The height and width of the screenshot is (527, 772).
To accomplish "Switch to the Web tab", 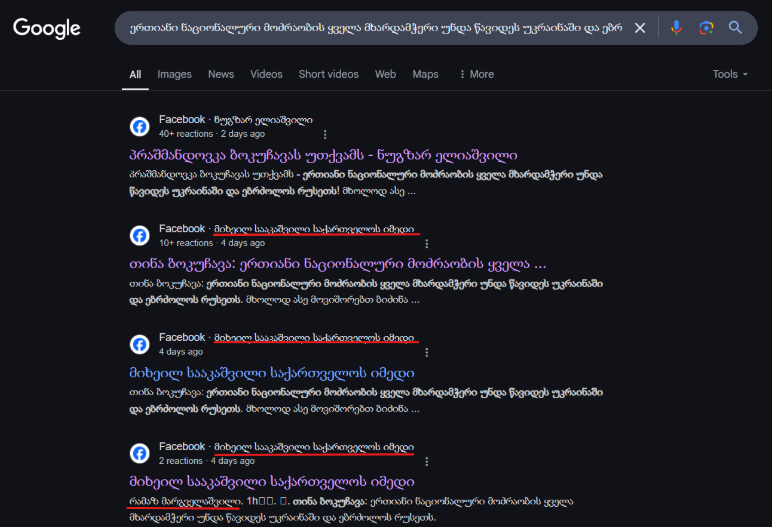I will pyautogui.click(x=386, y=74).
